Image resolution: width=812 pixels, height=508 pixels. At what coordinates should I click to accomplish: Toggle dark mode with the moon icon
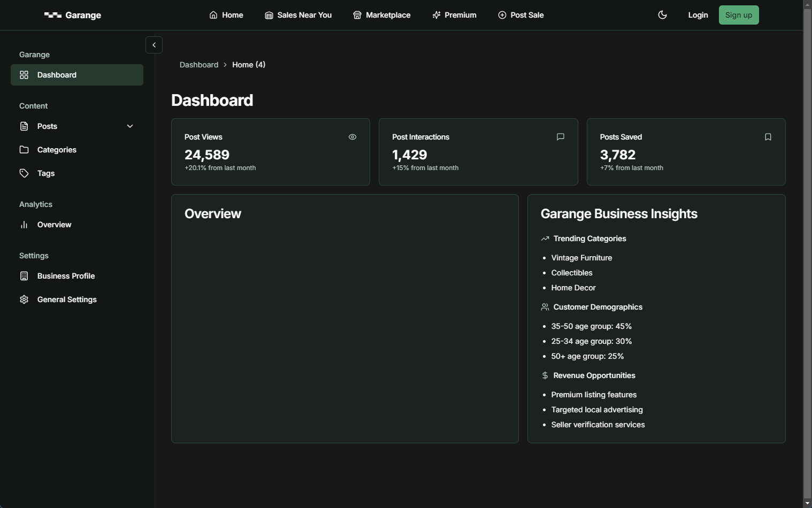(662, 15)
